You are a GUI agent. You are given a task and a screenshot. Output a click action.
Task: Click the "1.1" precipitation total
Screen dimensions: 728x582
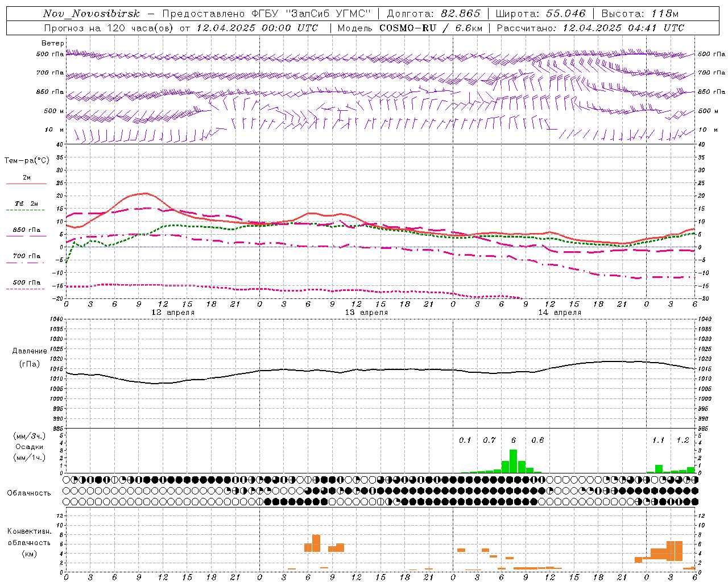658,440
